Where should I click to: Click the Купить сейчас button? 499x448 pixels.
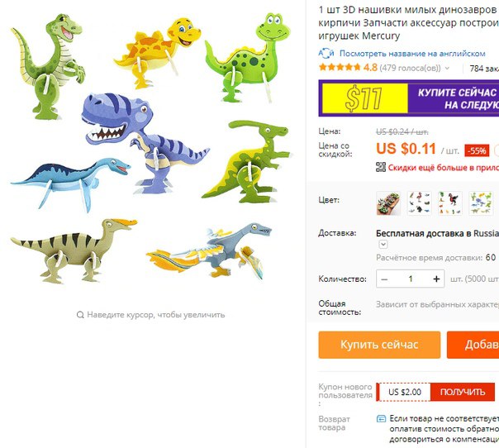(x=379, y=345)
